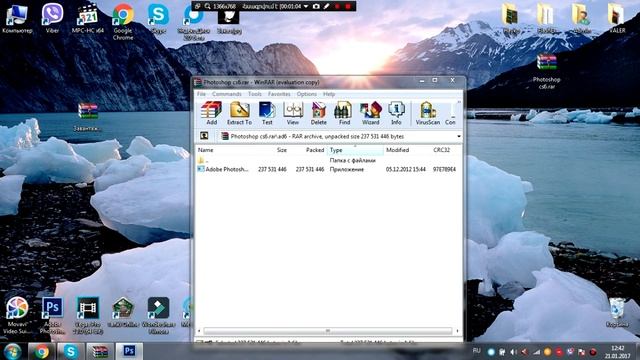The image size is (640, 360).
Task: Open the Windows Start menu
Action: pyautogui.click(x=12, y=351)
